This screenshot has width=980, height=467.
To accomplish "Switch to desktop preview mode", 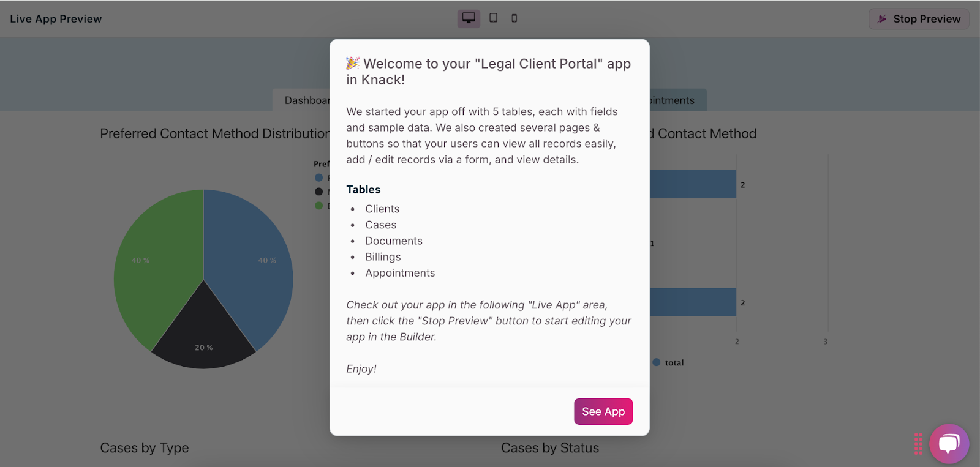I will [x=469, y=18].
